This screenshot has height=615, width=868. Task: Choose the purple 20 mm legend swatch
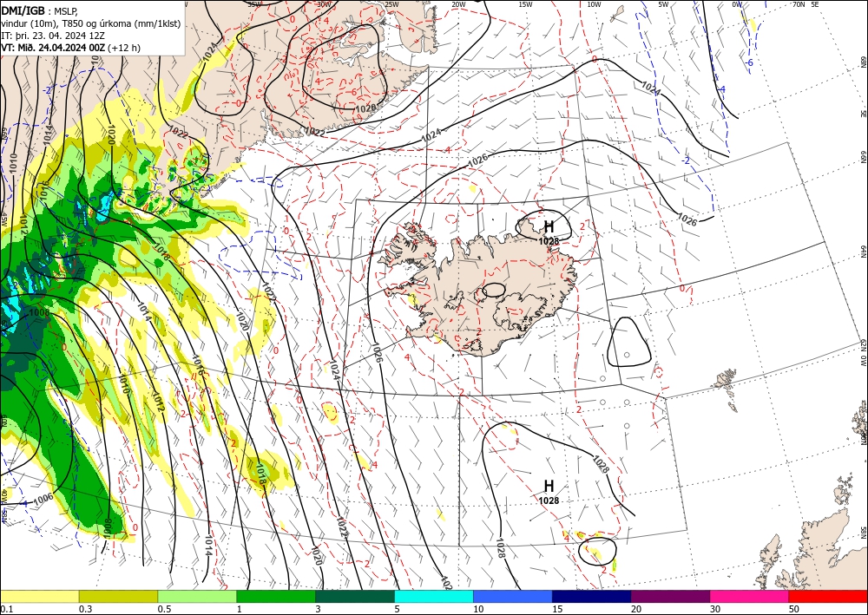click(670, 596)
